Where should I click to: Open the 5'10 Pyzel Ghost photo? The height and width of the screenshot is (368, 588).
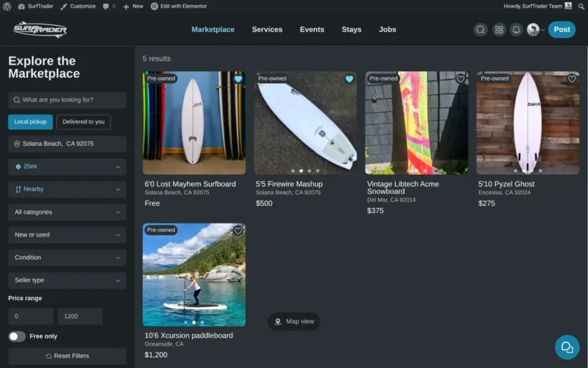pyautogui.click(x=528, y=123)
